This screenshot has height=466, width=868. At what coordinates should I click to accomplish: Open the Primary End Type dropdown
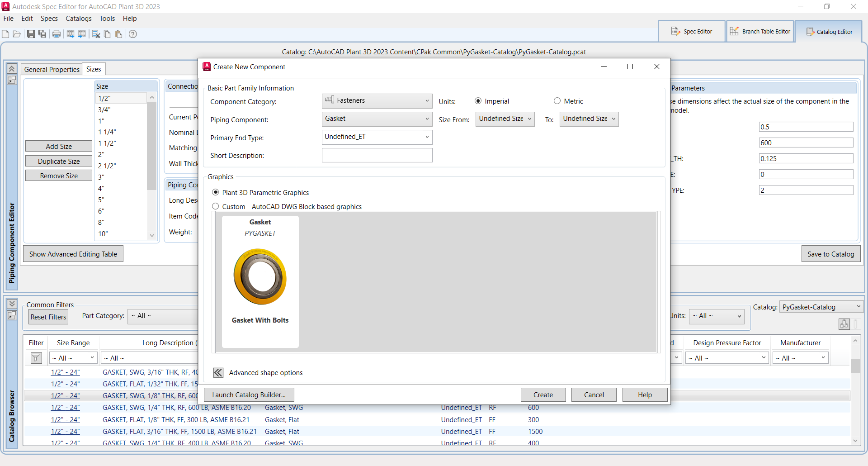pos(377,137)
